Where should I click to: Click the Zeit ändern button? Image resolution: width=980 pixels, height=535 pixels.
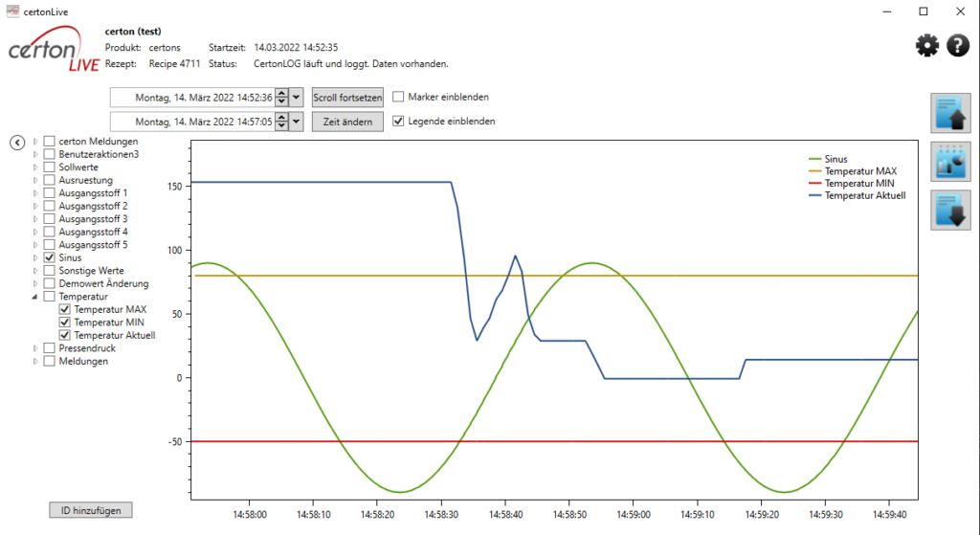click(347, 122)
